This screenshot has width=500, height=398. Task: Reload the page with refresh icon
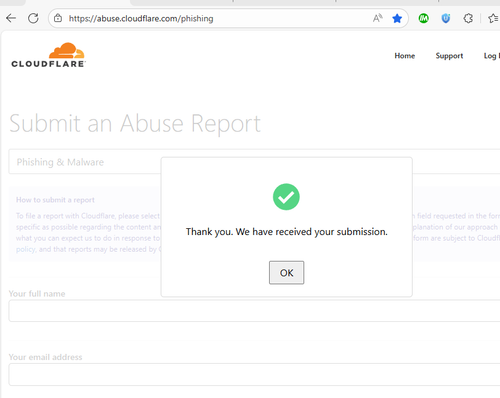(x=33, y=18)
